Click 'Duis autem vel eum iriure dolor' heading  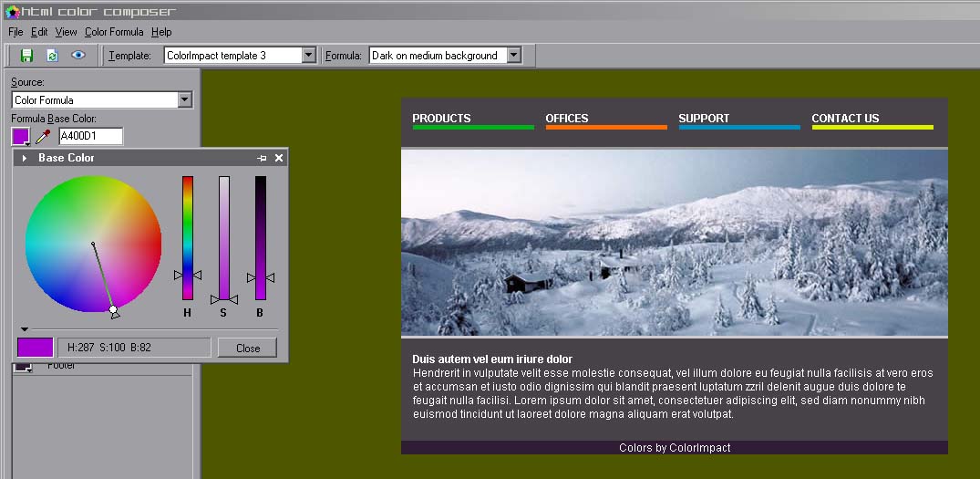tap(492, 359)
